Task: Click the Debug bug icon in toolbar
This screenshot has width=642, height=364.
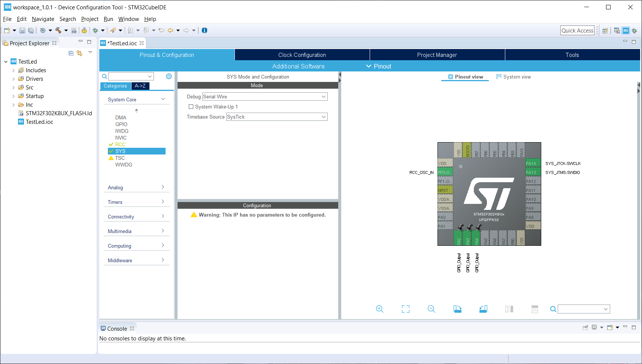Action: tap(96, 30)
